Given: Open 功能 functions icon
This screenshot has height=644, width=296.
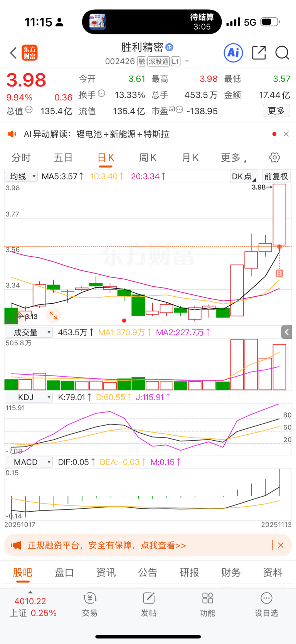Looking at the screenshot, I should pos(208,605).
